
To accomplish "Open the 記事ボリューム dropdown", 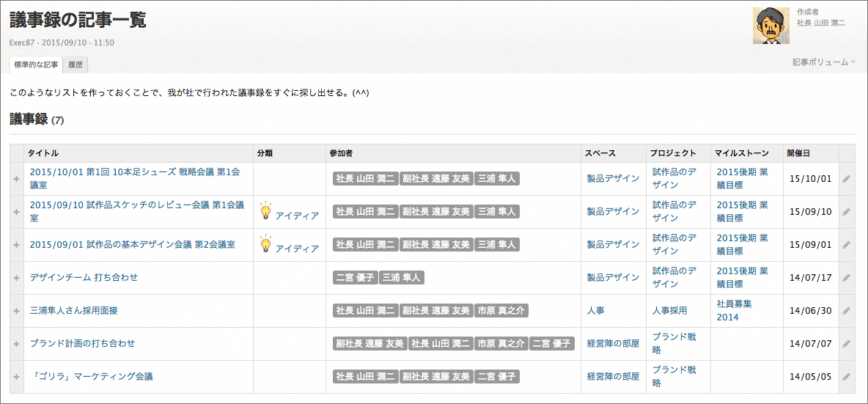I will coord(824,62).
